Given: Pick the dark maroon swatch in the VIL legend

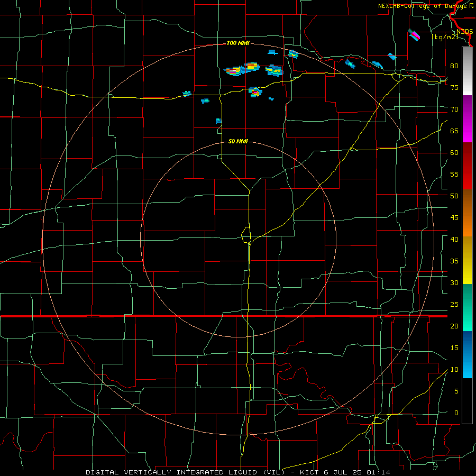Looking at the screenshot, I should 467,154.
